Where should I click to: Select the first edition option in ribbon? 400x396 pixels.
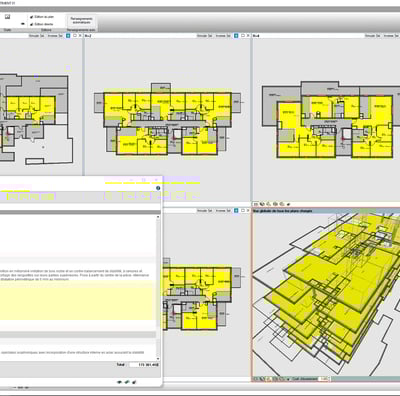coord(42,17)
